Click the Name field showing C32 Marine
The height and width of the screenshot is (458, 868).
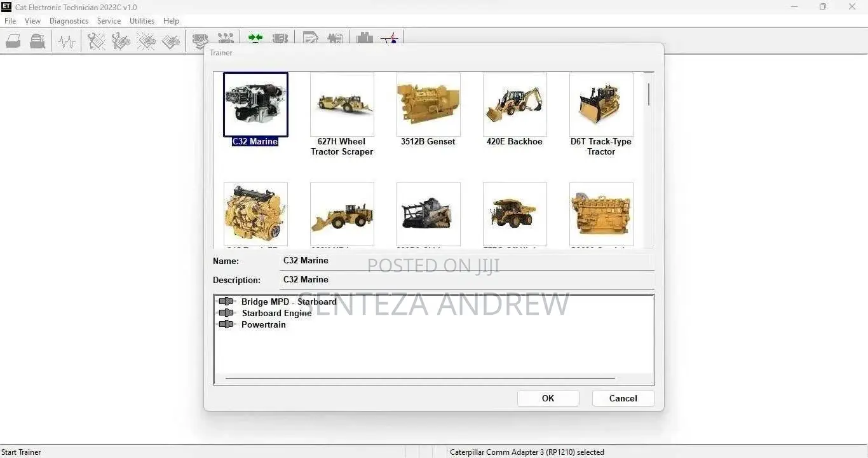pos(466,261)
